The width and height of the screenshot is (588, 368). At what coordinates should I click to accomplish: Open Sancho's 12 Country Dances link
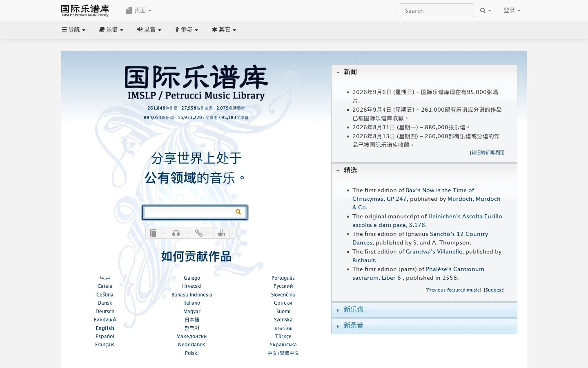click(x=420, y=238)
